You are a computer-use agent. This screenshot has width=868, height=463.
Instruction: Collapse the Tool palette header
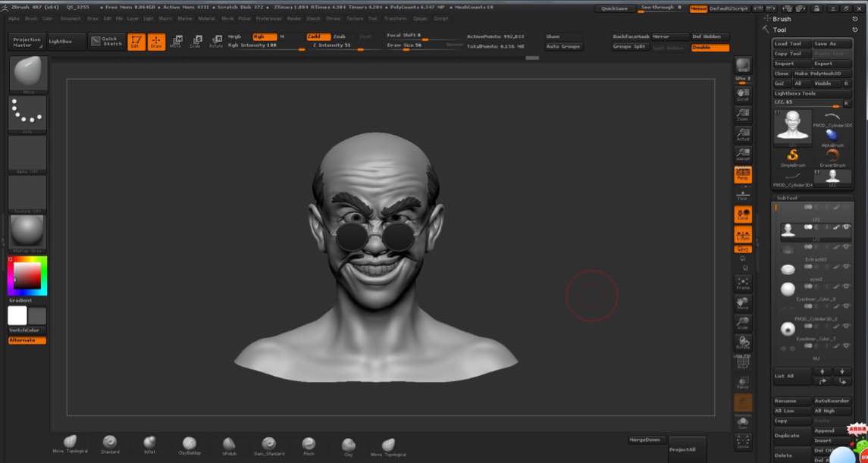tap(779, 30)
